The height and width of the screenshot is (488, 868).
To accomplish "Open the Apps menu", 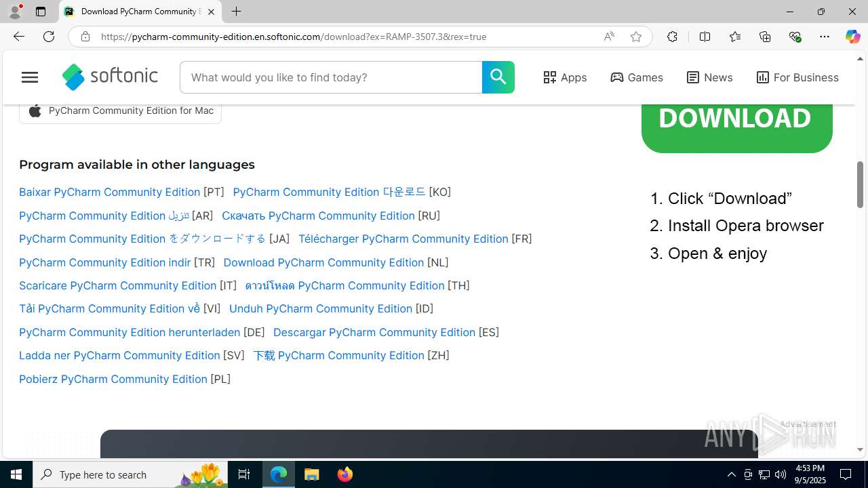I will pos(565,77).
